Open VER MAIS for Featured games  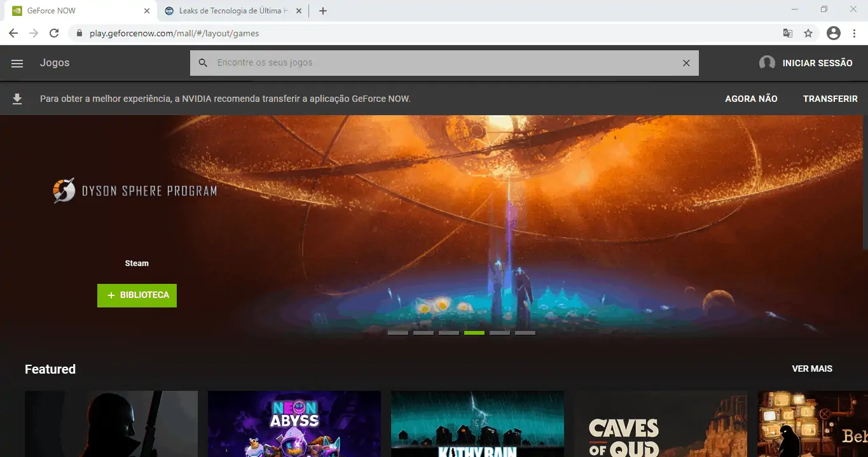811,369
